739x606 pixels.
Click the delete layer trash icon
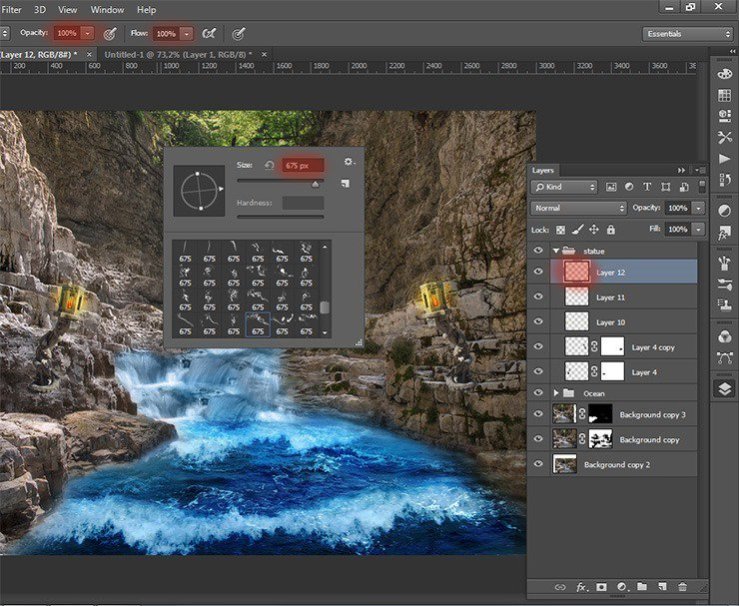click(x=682, y=586)
